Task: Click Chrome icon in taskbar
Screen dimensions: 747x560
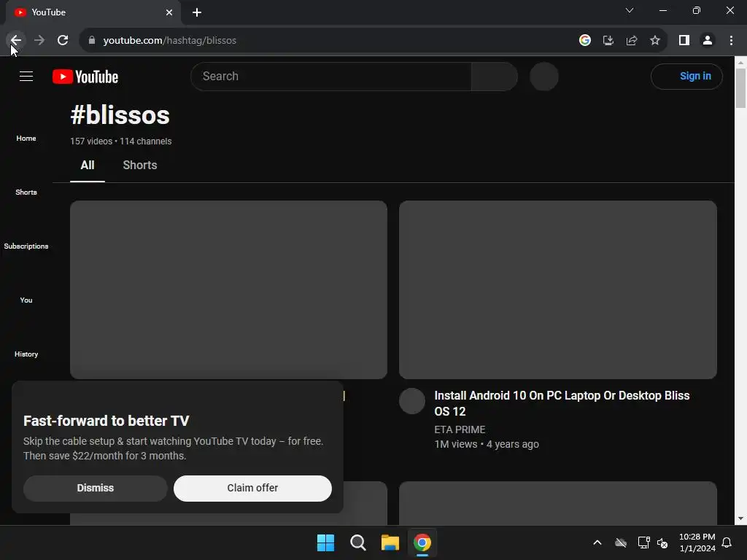Action: point(422,542)
